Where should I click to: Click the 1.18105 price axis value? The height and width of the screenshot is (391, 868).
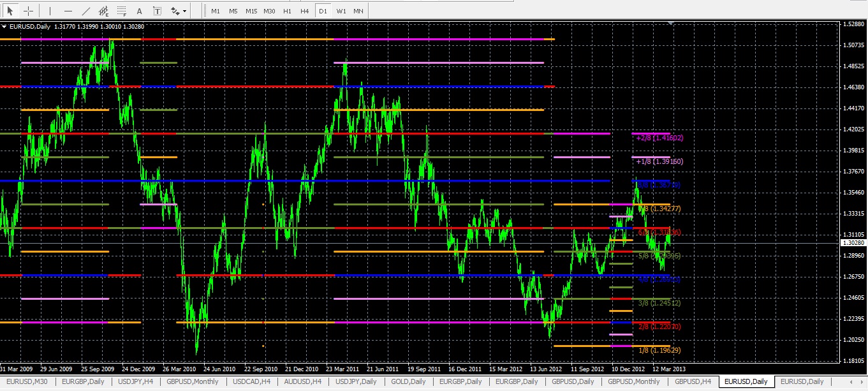(x=853, y=361)
